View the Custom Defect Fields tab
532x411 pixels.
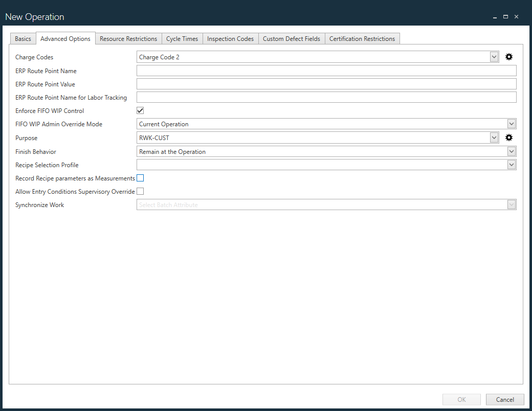(x=291, y=38)
